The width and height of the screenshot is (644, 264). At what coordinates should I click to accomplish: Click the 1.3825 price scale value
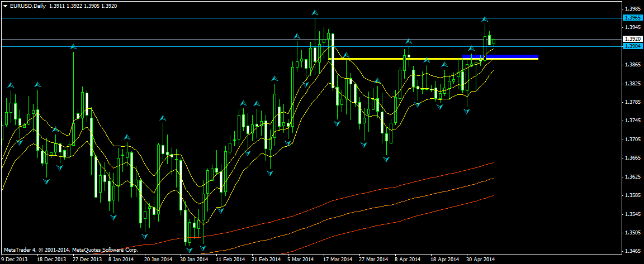[632, 83]
